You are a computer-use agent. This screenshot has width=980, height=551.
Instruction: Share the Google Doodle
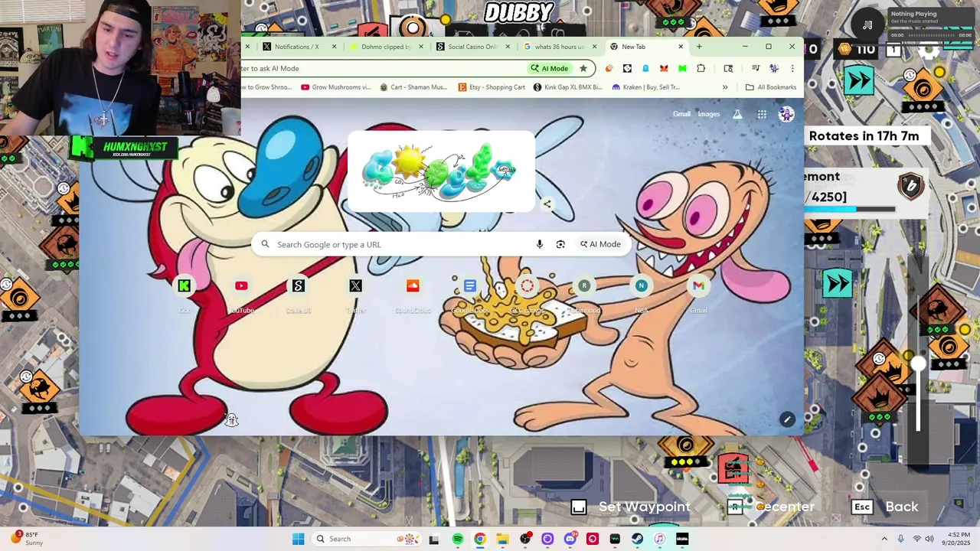[547, 204]
